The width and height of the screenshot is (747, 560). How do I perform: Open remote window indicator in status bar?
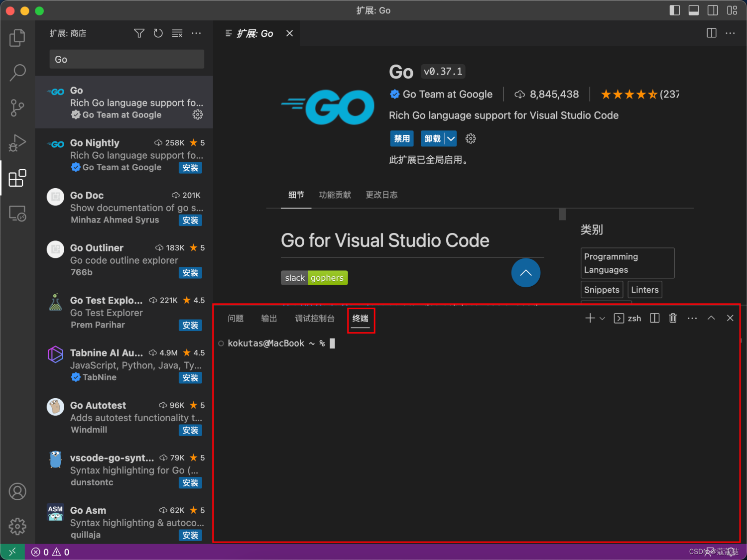click(x=12, y=552)
